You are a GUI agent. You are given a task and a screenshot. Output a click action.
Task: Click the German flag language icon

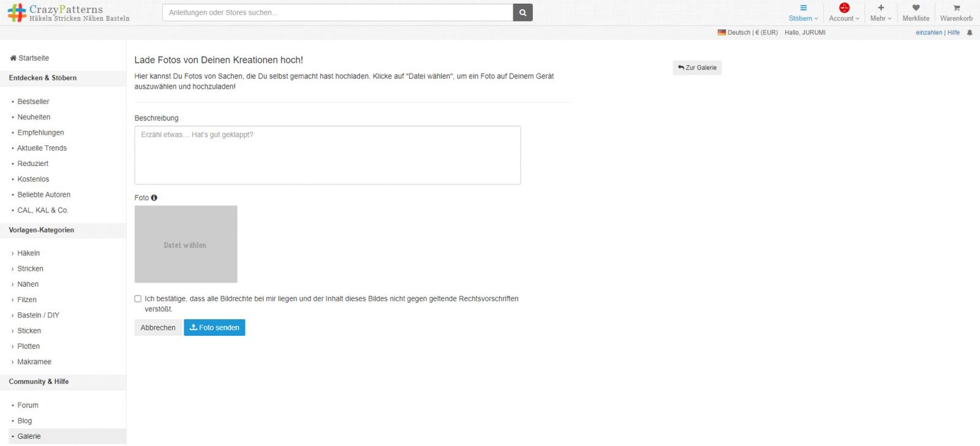(722, 32)
